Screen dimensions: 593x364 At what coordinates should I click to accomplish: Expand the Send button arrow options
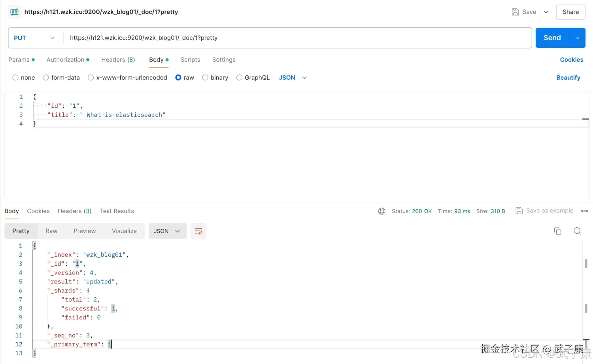[x=577, y=38]
